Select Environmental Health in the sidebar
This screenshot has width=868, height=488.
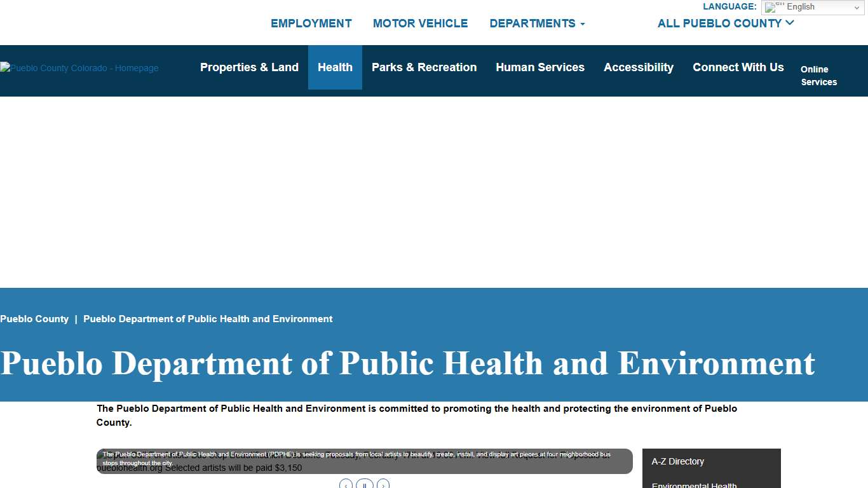pos(694,485)
